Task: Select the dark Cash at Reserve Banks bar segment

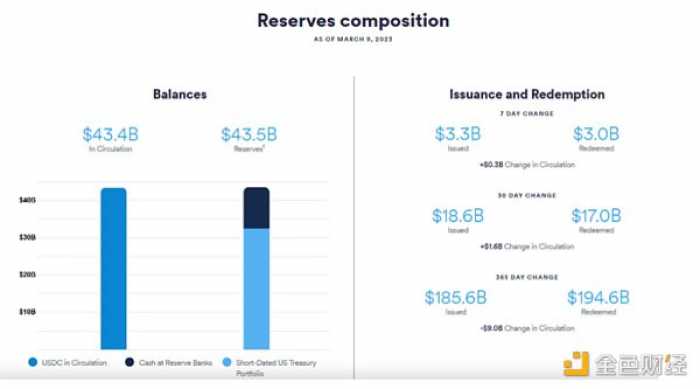Action: click(256, 208)
